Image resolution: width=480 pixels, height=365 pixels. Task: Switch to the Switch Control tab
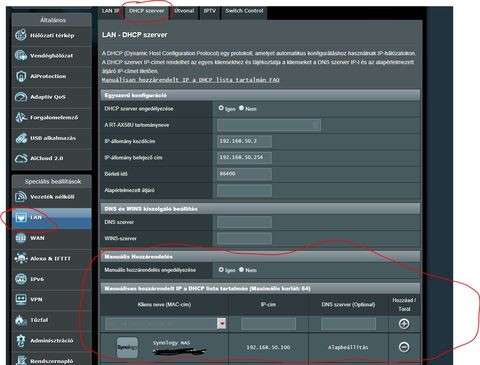tap(244, 11)
